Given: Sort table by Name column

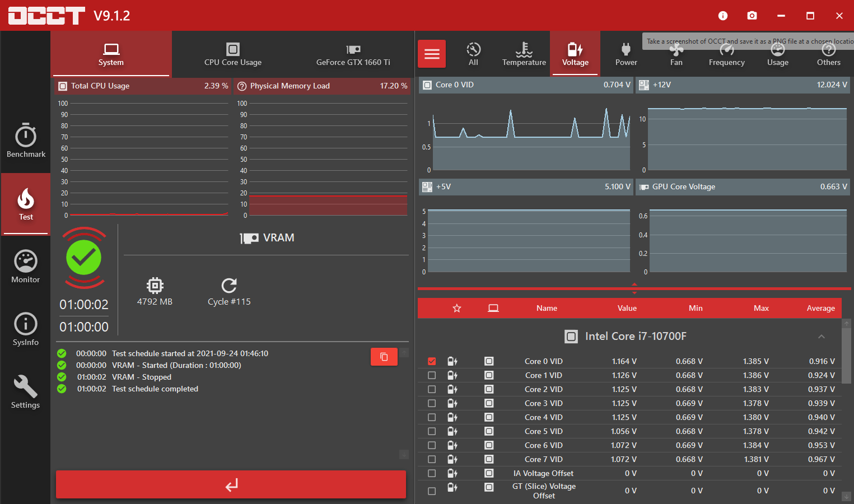Looking at the screenshot, I should (547, 308).
